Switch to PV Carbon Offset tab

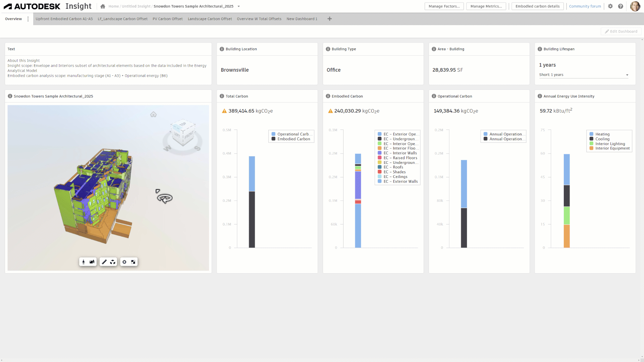tap(167, 19)
